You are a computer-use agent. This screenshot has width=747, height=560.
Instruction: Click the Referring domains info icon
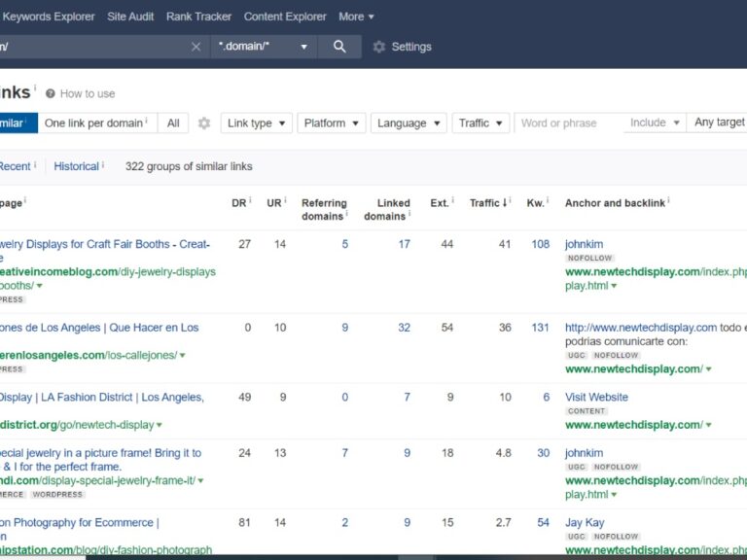(x=347, y=213)
